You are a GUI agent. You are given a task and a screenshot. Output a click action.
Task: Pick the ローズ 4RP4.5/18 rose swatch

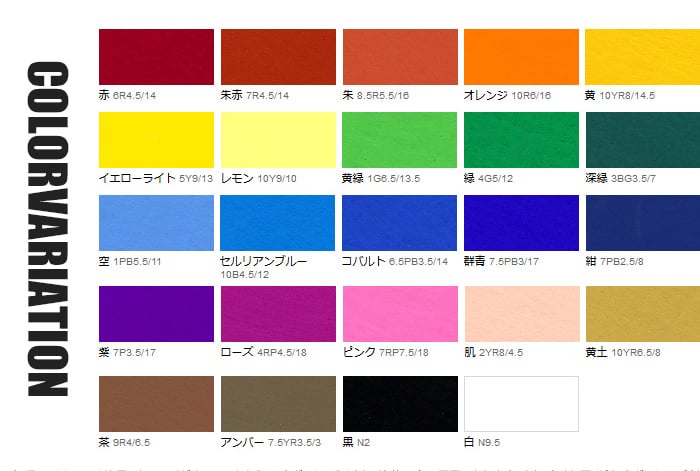click(x=278, y=314)
